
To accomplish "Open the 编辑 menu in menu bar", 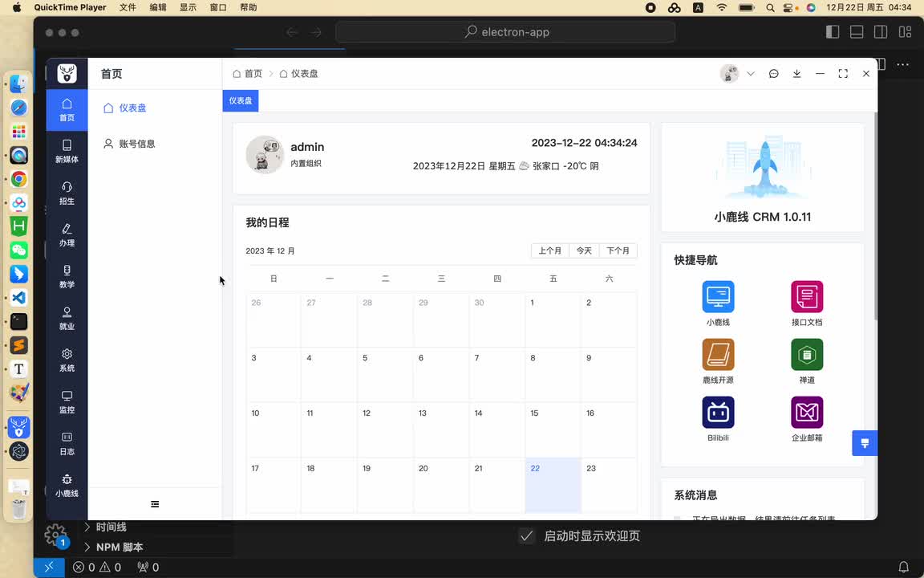I will 157,8.
